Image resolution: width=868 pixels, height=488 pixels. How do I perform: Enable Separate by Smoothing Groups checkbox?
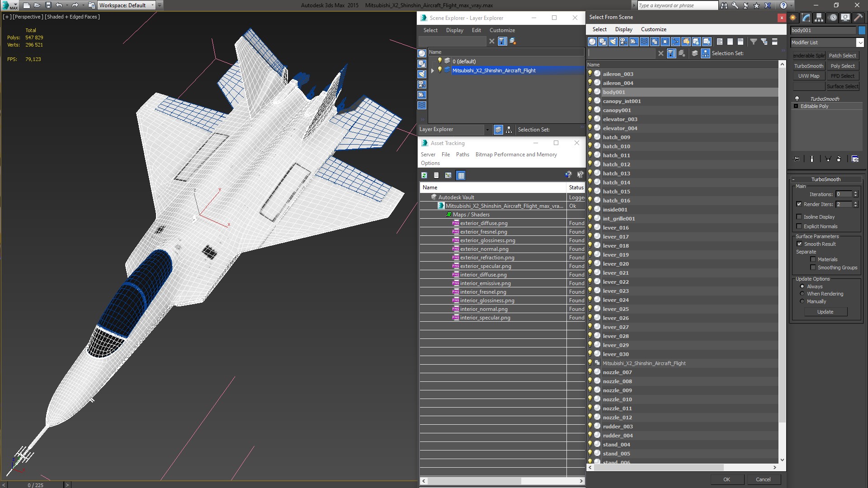click(x=813, y=267)
